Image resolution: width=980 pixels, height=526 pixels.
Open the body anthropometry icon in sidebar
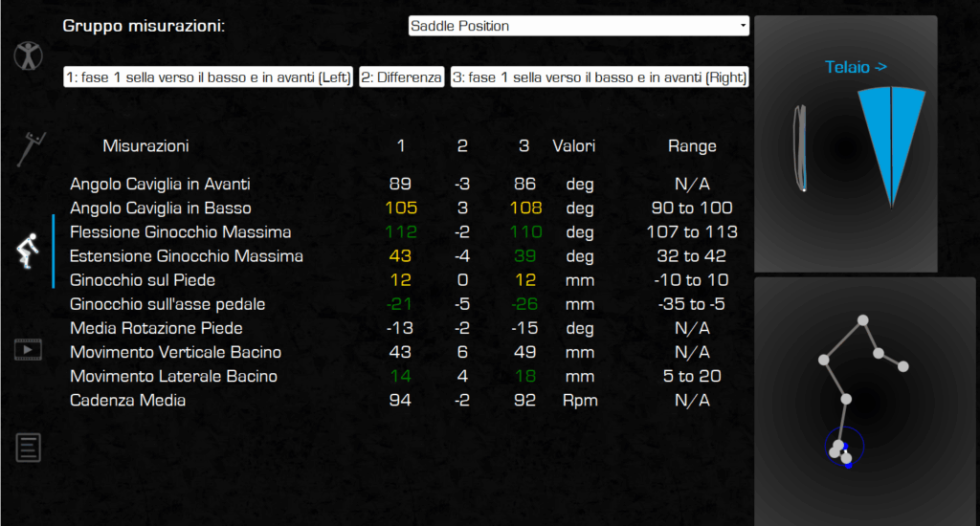pos(28,55)
